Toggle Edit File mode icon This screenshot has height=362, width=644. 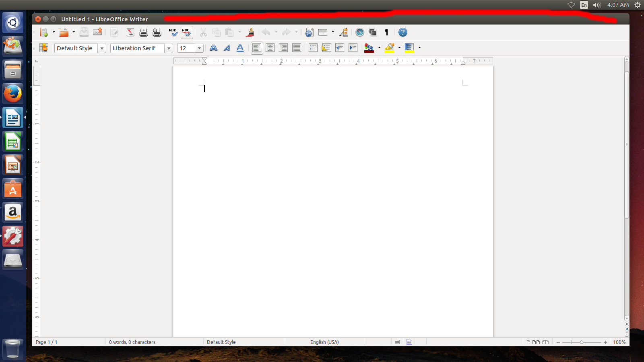(114, 32)
